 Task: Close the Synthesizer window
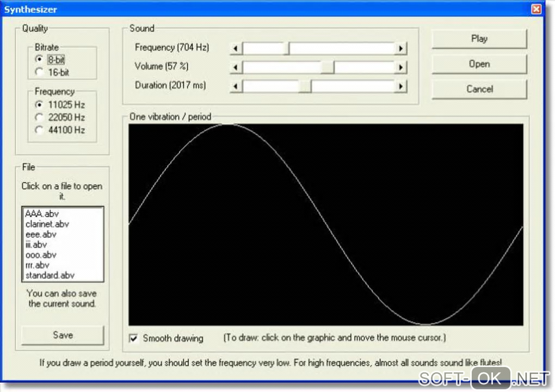[x=536, y=9]
